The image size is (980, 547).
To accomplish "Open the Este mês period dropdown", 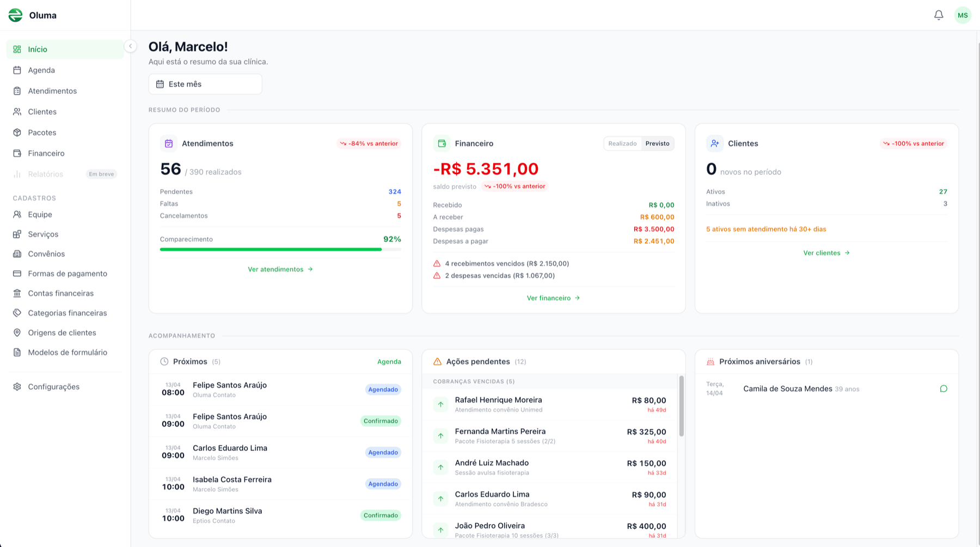I will click(205, 84).
